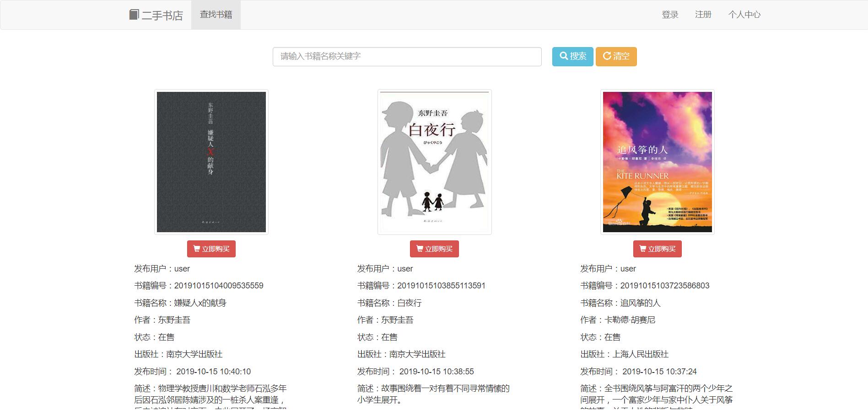Select the title text 嫌疑人x的献身
The height and width of the screenshot is (410, 868).
200,303
